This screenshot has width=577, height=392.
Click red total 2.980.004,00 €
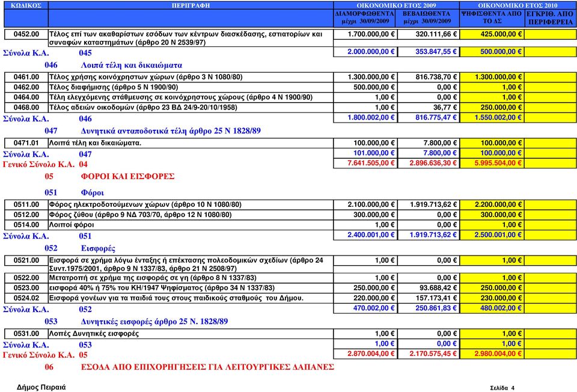[x=492, y=354]
